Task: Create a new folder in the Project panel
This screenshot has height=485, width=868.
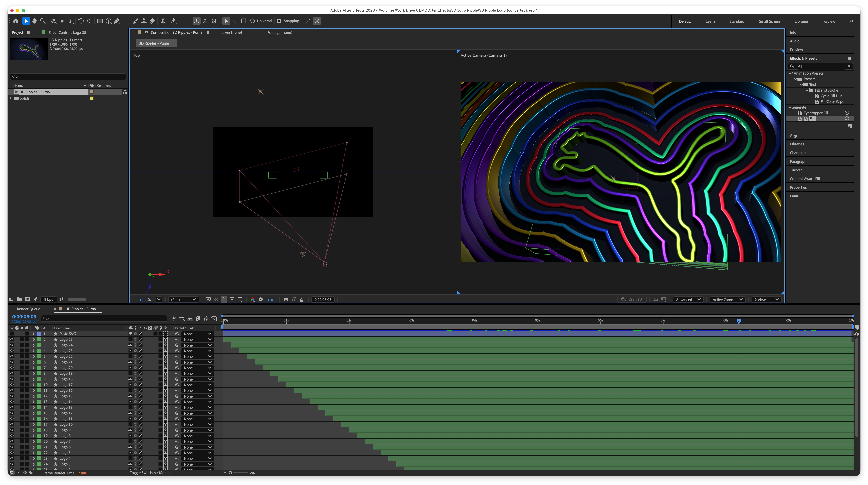Action: [19, 299]
